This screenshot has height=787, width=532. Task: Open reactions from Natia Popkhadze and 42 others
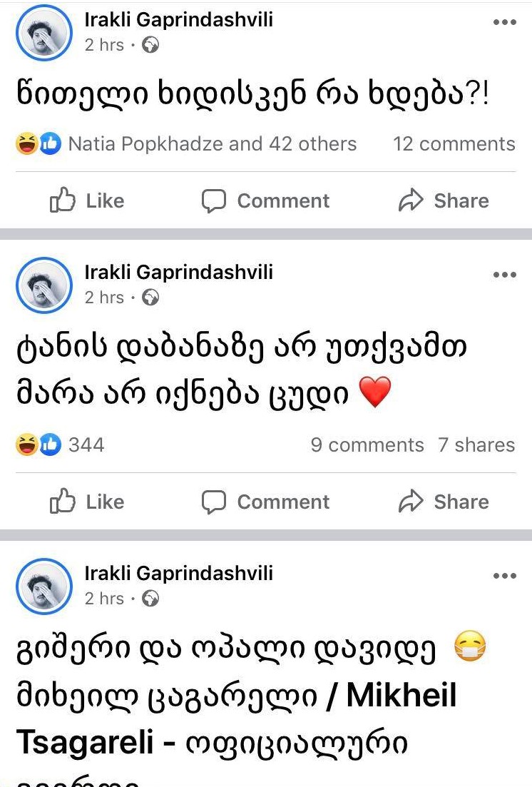pos(211,144)
